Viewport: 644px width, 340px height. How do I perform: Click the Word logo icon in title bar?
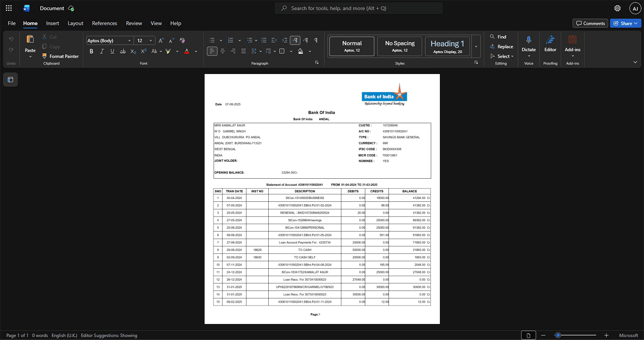[x=26, y=8]
